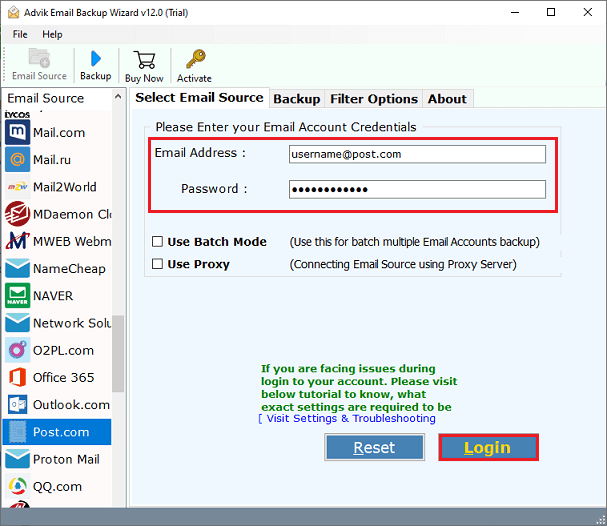
Task: Open the Help menu
Action: click(52, 34)
